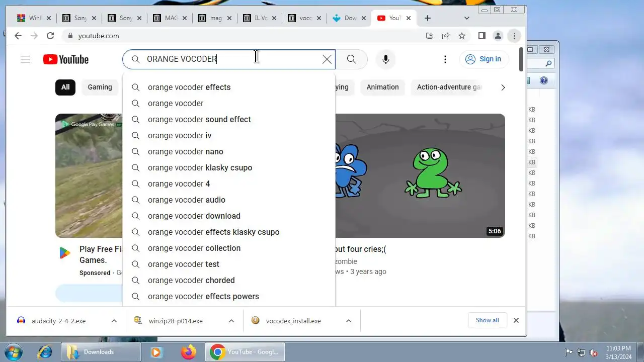The width and height of the screenshot is (644, 362).
Task: Choose suggestion orange vocoder effects klasky csupo
Action: [229, 232]
